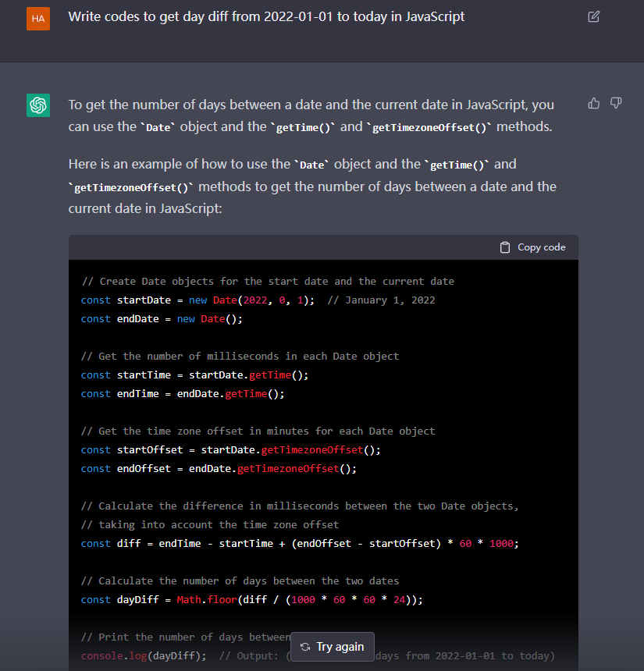Click the clipboard icon beside Copy code
The image size is (644, 671).
click(505, 247)
